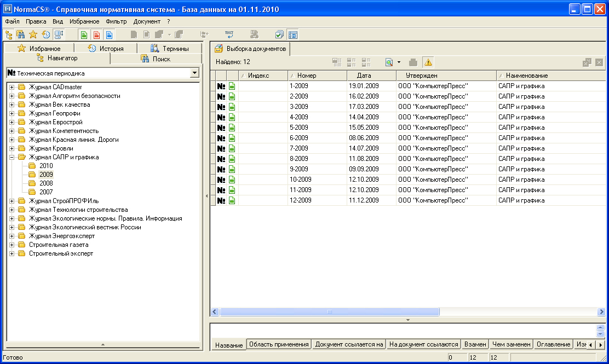Sort by the Номер column header
This screenshot has height=364, width=609.
point(317,76)
